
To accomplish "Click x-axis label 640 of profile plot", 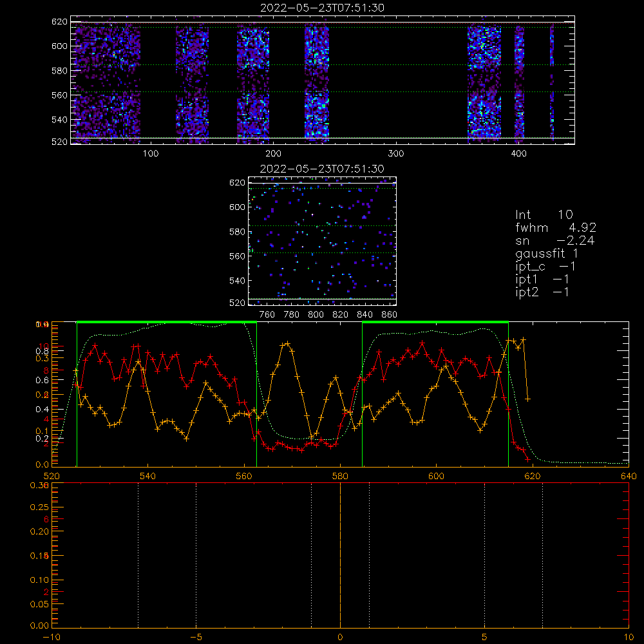I will [x=629, y=476].
